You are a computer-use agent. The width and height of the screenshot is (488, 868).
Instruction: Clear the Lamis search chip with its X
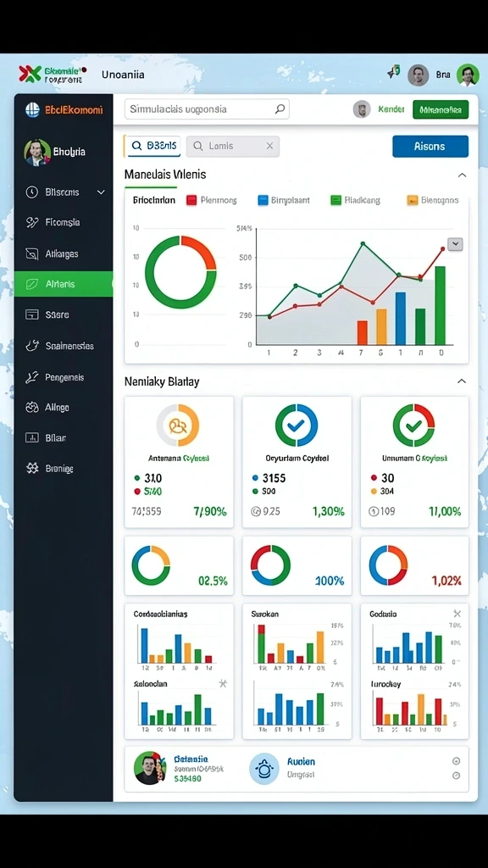point(269,146)
